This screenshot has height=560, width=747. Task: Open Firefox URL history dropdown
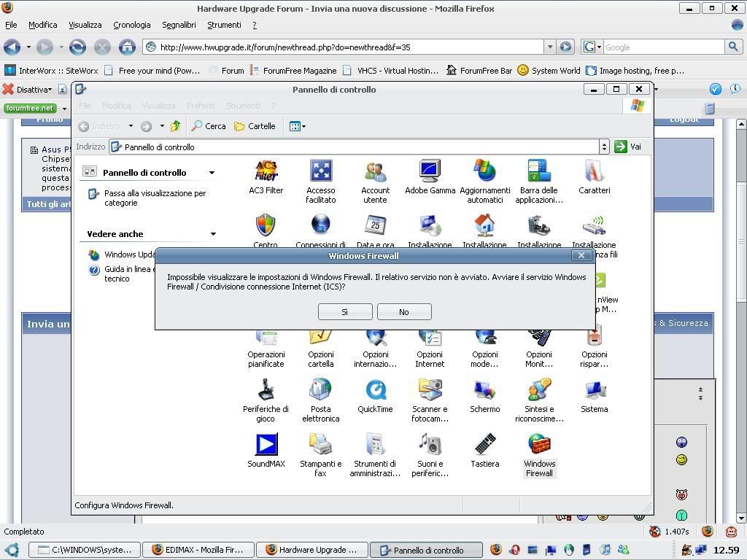[x=550, y=47]
